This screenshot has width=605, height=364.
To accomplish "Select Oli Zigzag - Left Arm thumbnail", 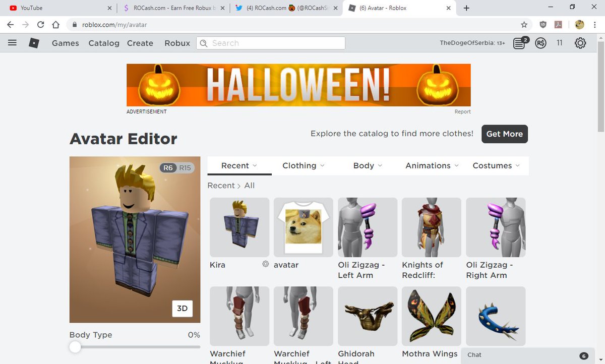I will [x=368, y=227].
